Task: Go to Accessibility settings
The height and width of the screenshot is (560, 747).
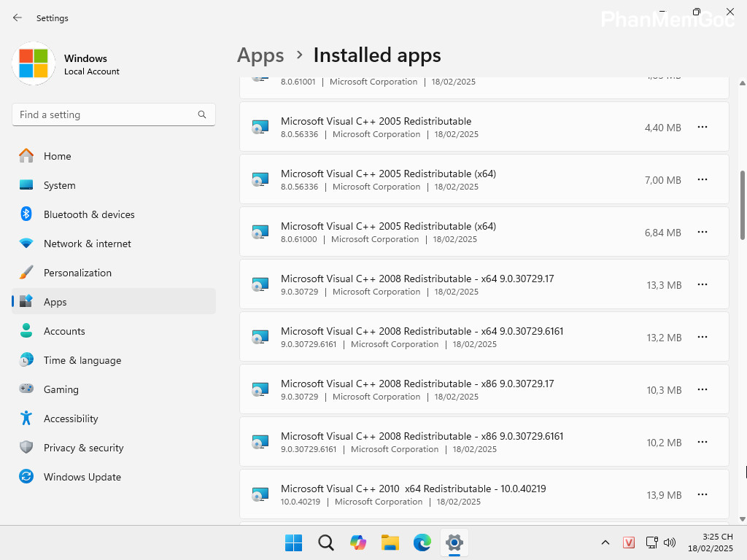Action: coord(70,419)
